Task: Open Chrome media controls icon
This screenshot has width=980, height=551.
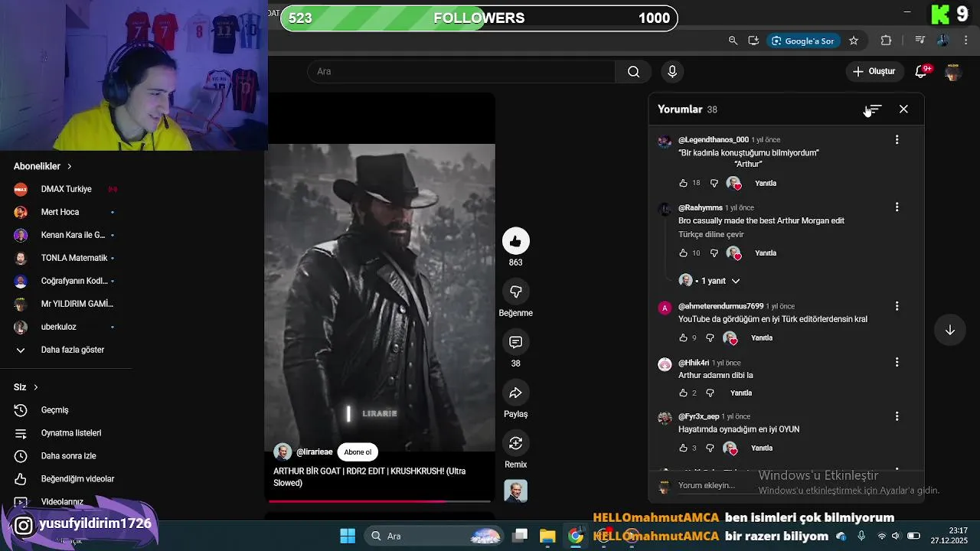Action: 920,41
